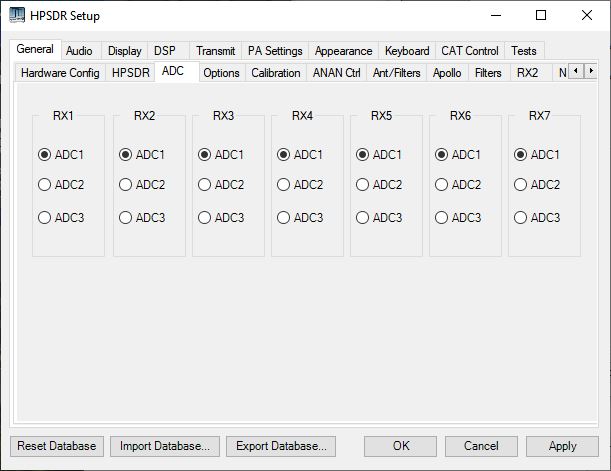
Task: Click the HPSDR Setup title bar icon
Action: pyautogui.click(x=17, y=16)
